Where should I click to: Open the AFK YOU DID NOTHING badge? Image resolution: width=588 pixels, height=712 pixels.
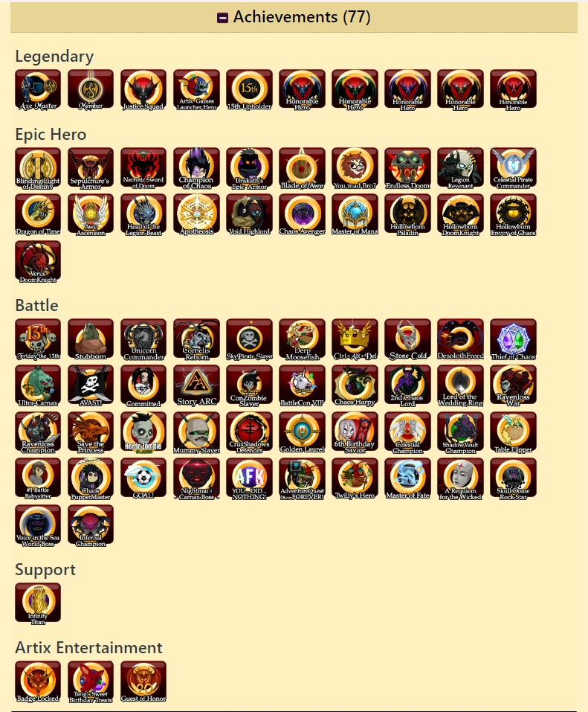tap(249, 479)
